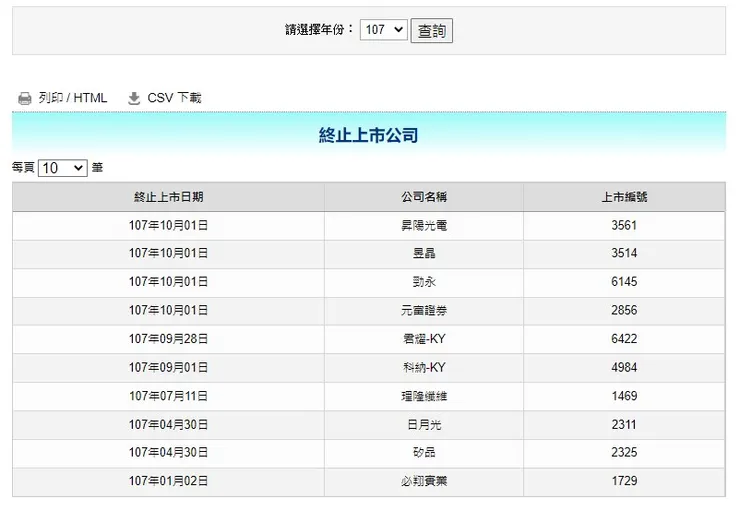Click the date in the 勁永 row
Image resolution: width=740 pixels, height=520 pixels.
coord(168,282)
